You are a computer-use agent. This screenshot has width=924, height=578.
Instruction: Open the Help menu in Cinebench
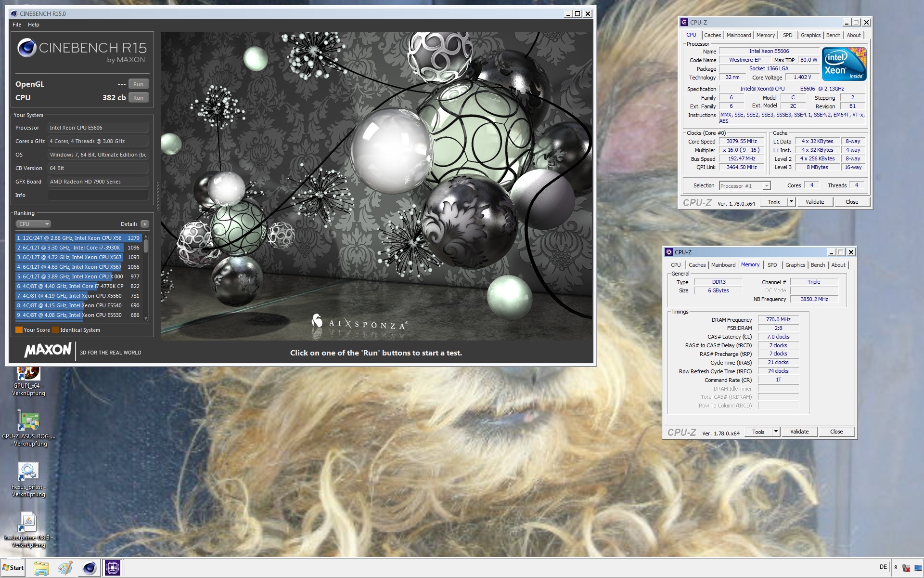(33, 25)
